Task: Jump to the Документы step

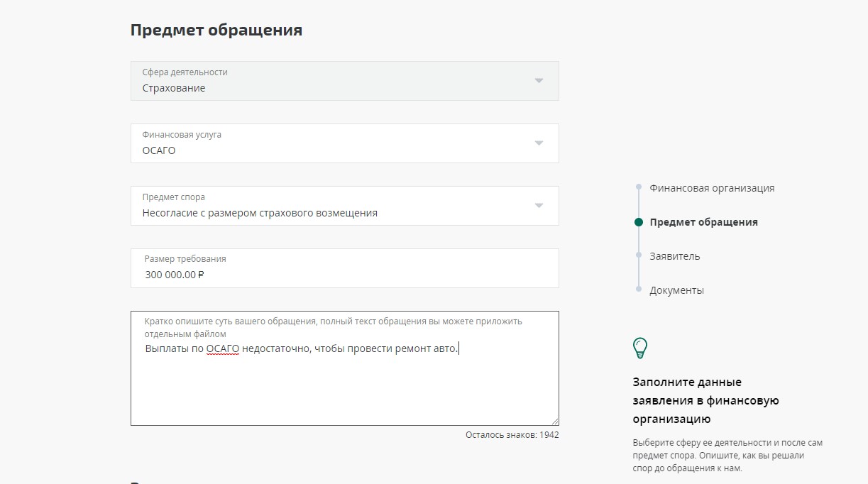Action: 676,290
